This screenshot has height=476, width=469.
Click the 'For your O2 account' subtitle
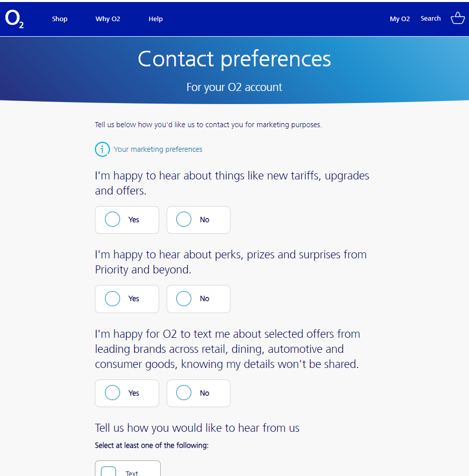point(234,87)
